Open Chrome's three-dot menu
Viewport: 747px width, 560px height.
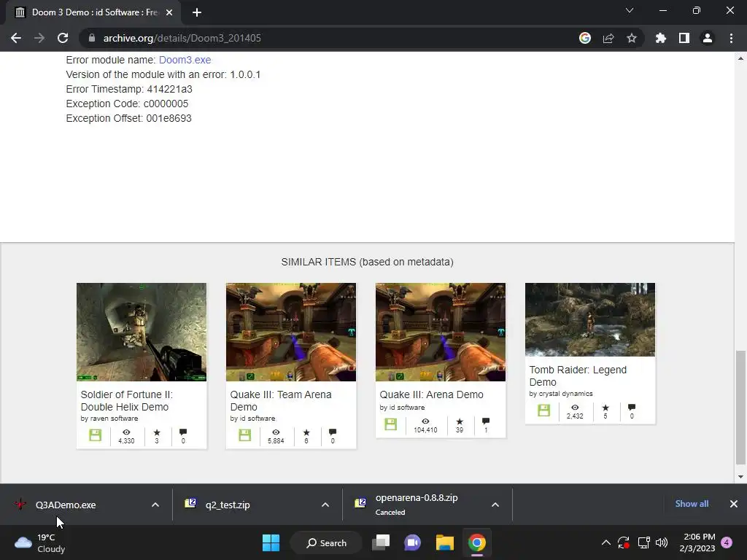731,38
